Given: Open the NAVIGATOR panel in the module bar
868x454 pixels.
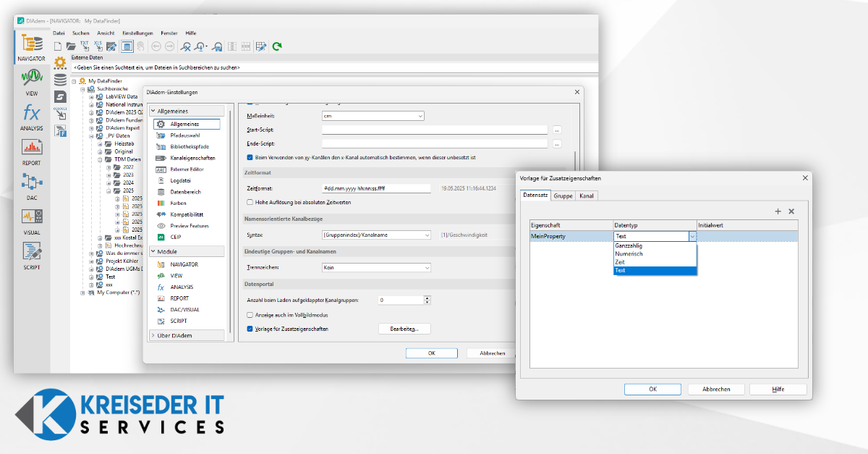Looking at the screenshot, I should [x=31, y=49].
